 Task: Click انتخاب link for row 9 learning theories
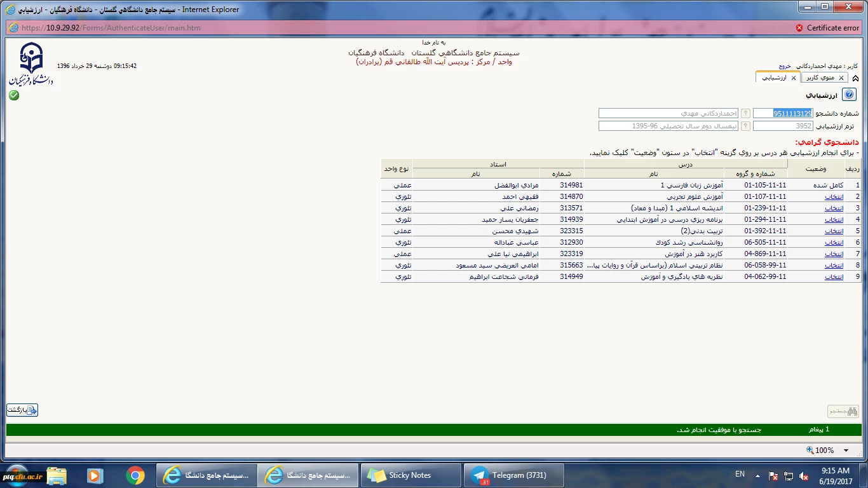(834, 277)
